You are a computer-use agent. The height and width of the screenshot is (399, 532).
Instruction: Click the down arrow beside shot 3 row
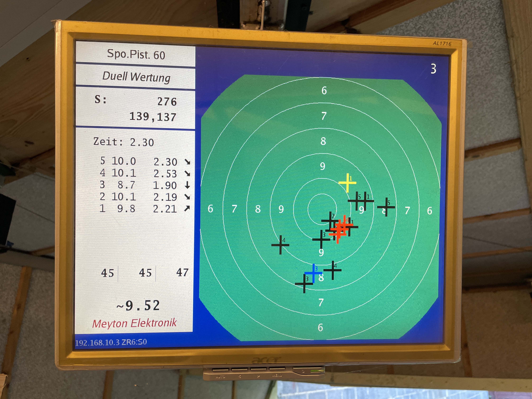point(187,185)
